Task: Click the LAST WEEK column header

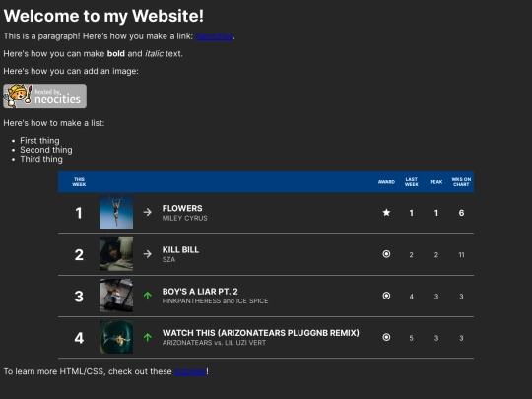Action: [411, 182]
